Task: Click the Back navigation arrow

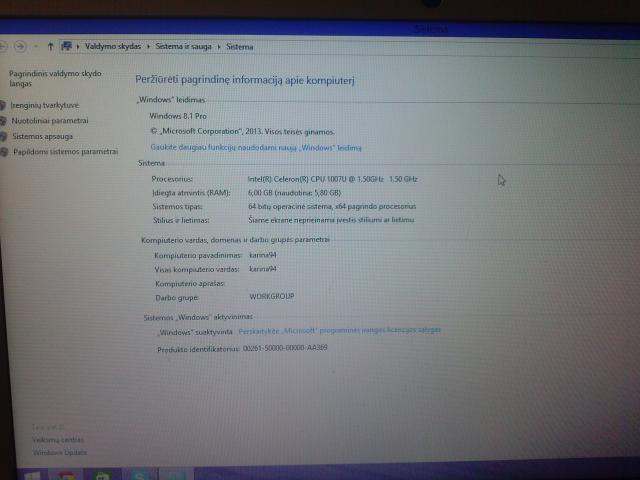Action: (x=3, y=46)
